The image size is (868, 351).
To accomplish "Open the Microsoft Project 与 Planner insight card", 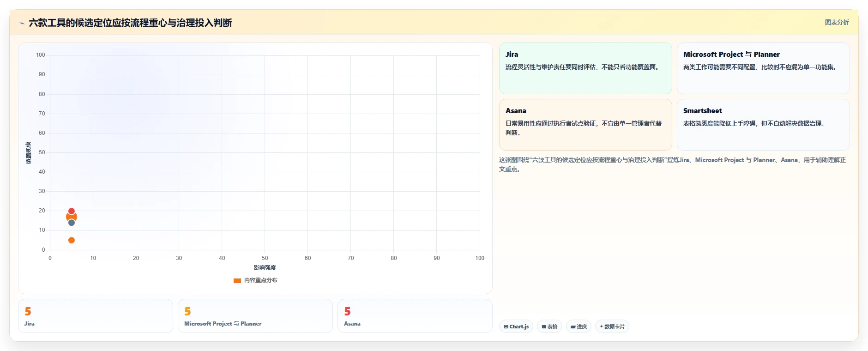I will (763, 68).
